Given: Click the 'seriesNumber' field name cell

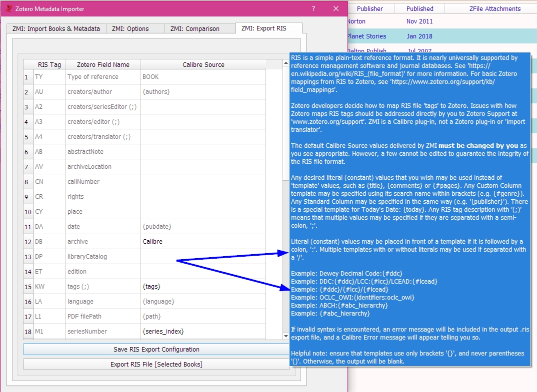Looking at the screenshot, I should (103, 332).
